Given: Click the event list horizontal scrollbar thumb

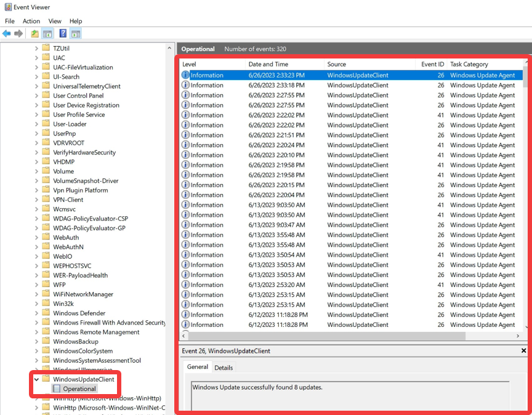Looking at the screenshot, I should [x=327, y=336].
